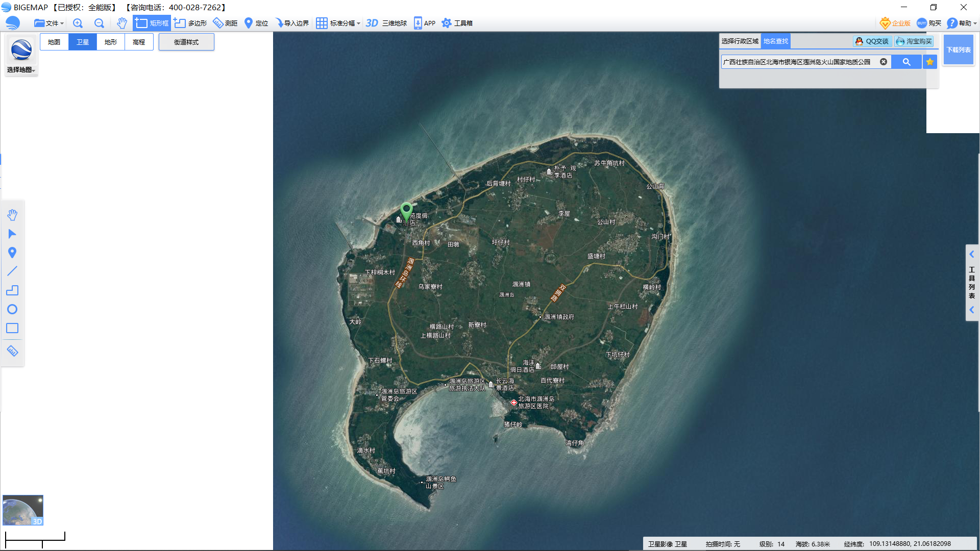Click the 购买 purchase button
The image size is (980, 551).
click(x=929, y=23)
